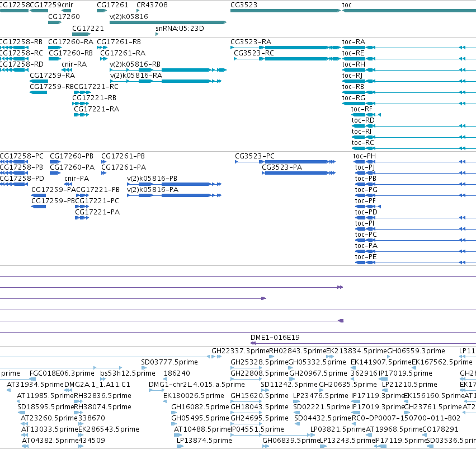Select protein toc-PF

(x=368, y=207)
